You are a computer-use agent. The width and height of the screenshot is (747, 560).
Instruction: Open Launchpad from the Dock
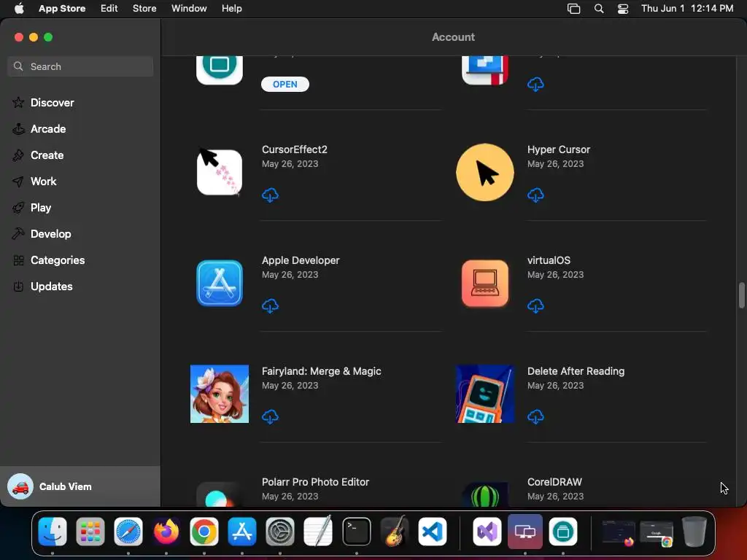(x=90, y=532)
